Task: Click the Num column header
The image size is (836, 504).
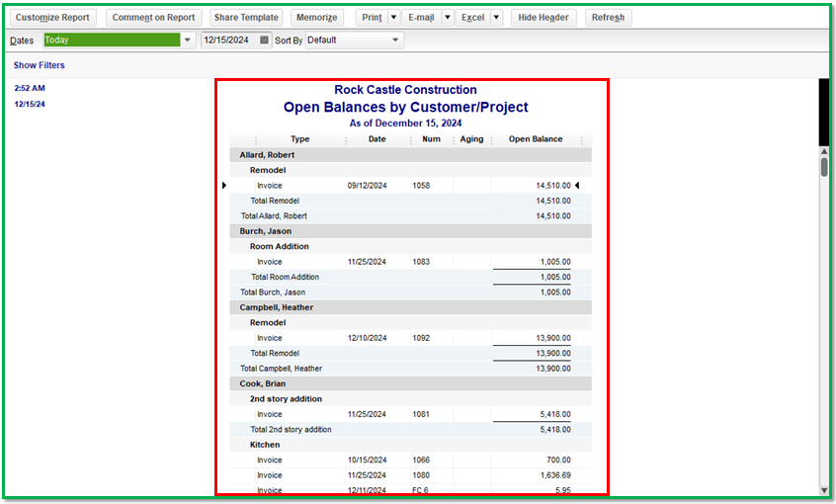Action: (431, 139)
